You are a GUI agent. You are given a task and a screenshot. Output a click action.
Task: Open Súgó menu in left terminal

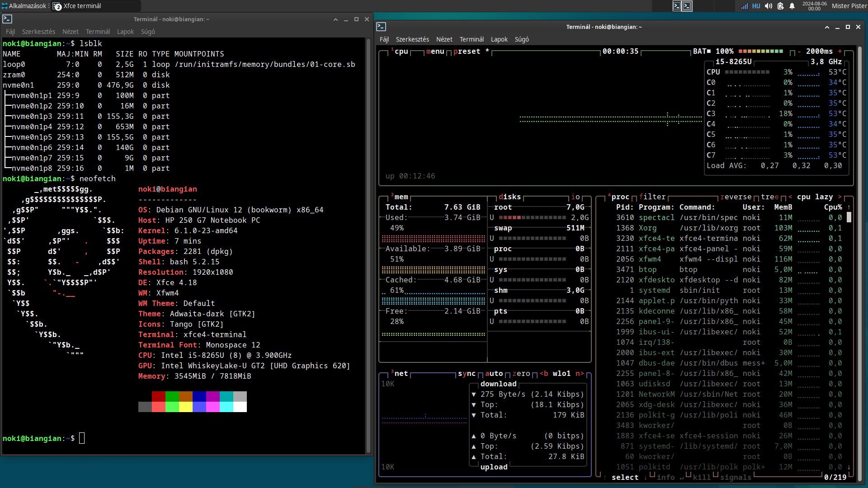[148, 32]
